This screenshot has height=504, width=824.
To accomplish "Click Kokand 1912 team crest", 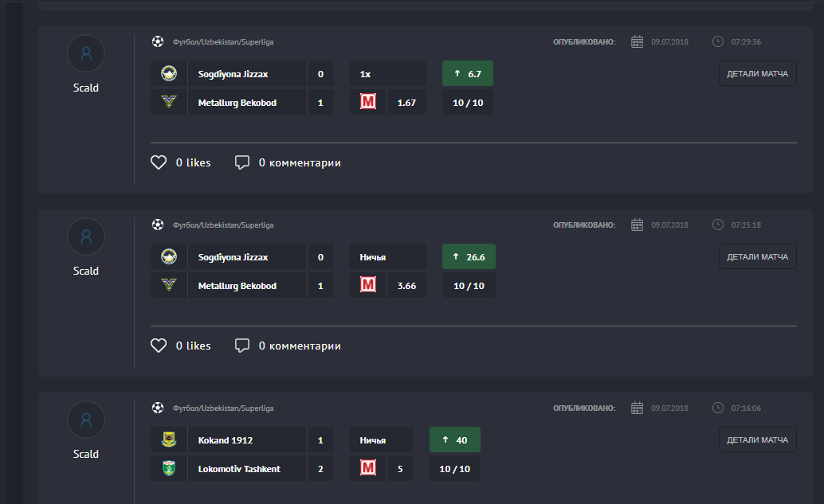I will point(169,440).
